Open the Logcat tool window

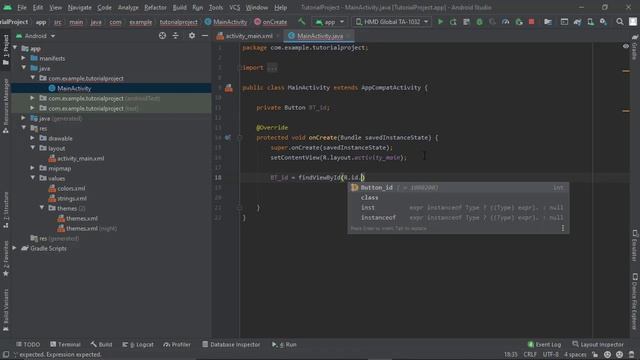pyautogui.click(x=138, y=344)
